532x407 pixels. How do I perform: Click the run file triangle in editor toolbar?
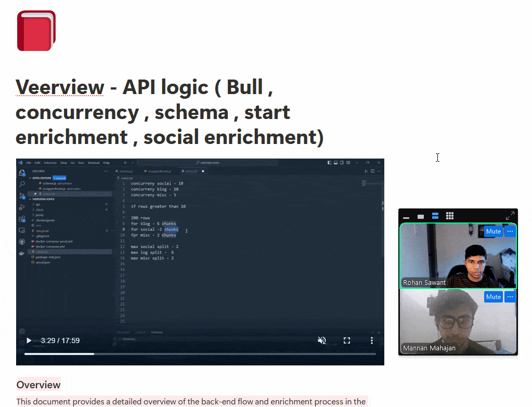pos(366,172)
